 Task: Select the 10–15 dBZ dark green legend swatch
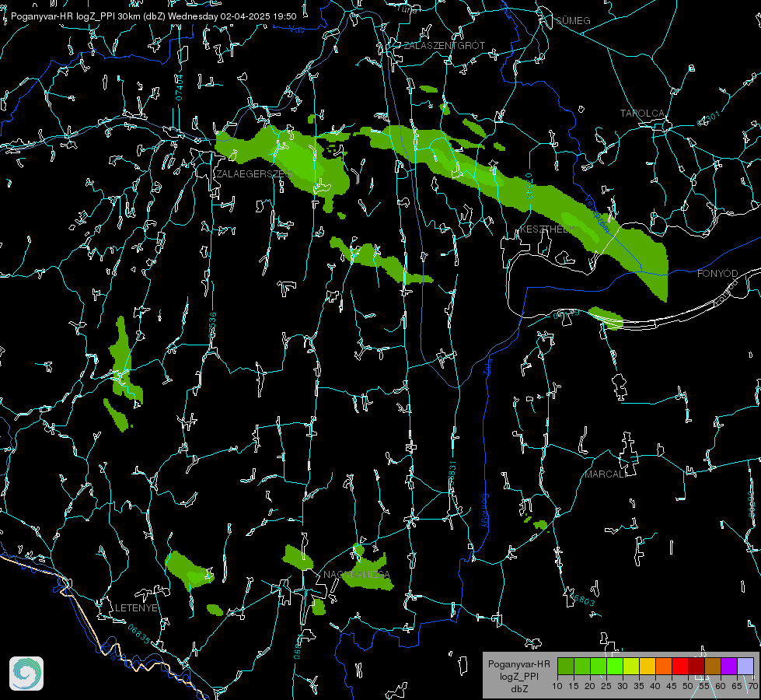pyautogui.click(x=566, y=666)
